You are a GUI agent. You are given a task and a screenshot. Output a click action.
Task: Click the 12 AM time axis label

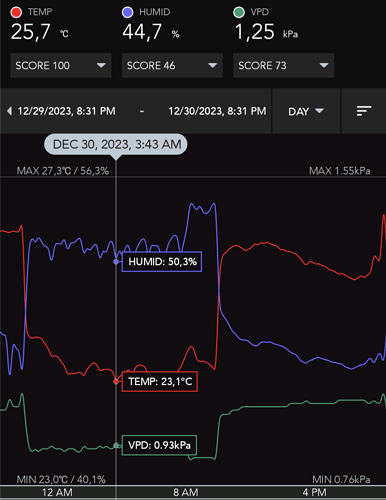click(57, 492)
